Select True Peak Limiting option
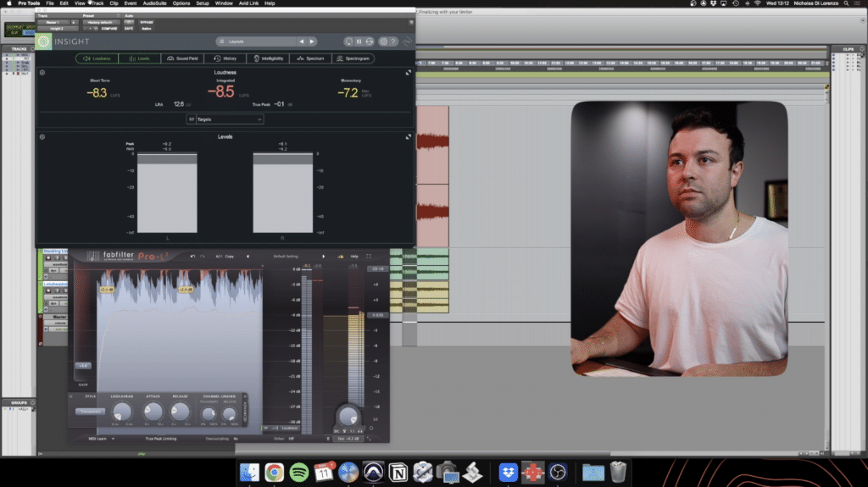Image resolution: width=868 pixels, height=487 pixels. click(x=161, y=439)
